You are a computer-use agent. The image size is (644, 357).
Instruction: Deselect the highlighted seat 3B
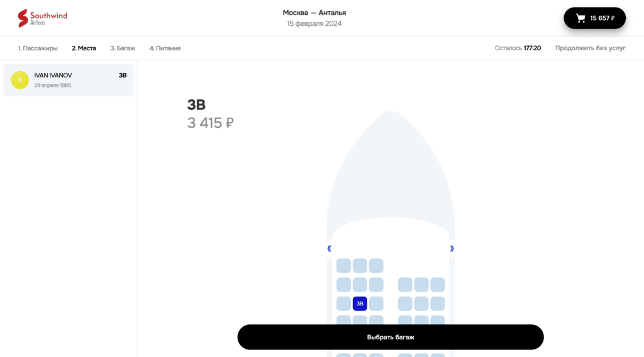[360, 304]
